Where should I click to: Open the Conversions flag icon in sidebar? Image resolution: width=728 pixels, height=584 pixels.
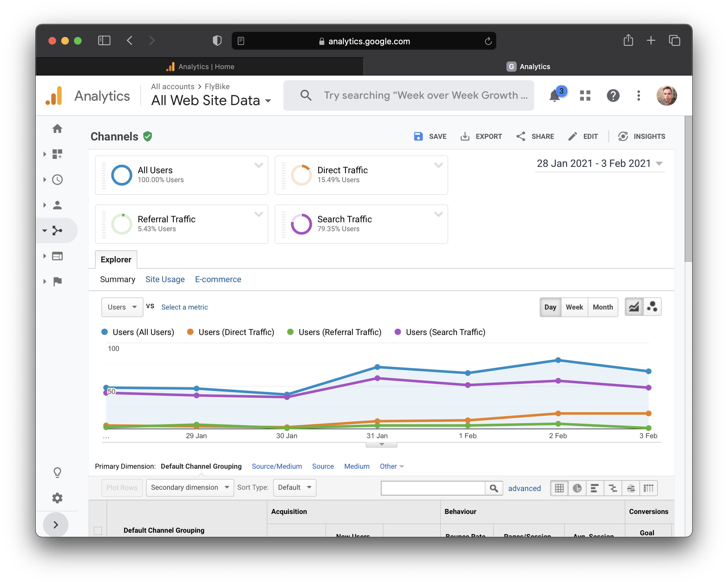click(57, 281)
